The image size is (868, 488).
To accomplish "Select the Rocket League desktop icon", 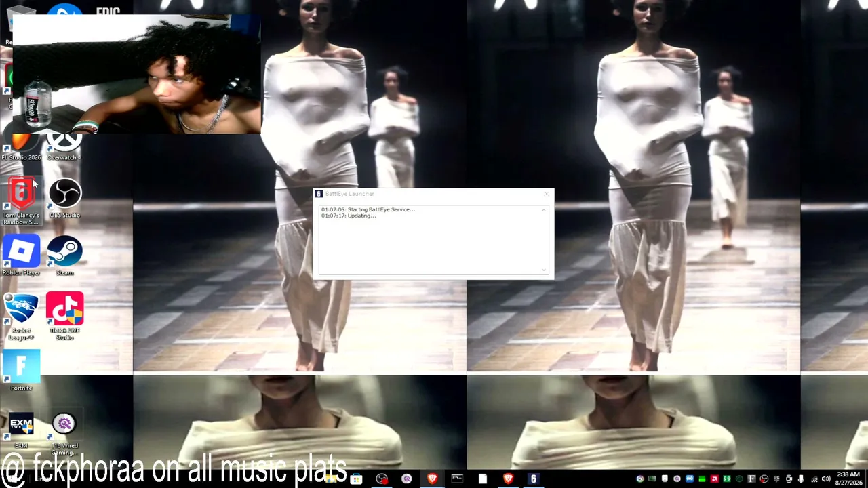I will 21,317.
